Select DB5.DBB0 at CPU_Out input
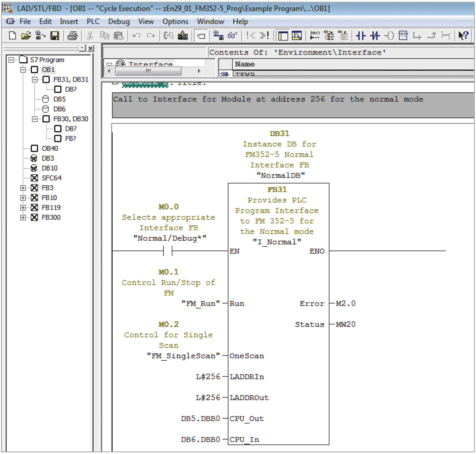Viewport: 476px width, 454px height. 200,419
